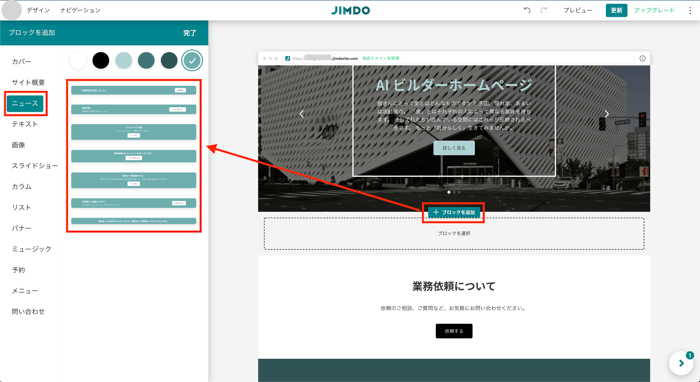Viewport: 700px width, 382px height.
Task: Open the デザイン menu
Action: [x=38, y=10]
